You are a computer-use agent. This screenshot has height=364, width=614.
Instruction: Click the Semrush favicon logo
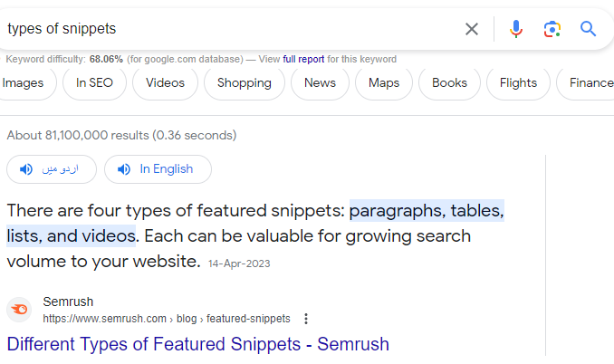coord(19,310)
